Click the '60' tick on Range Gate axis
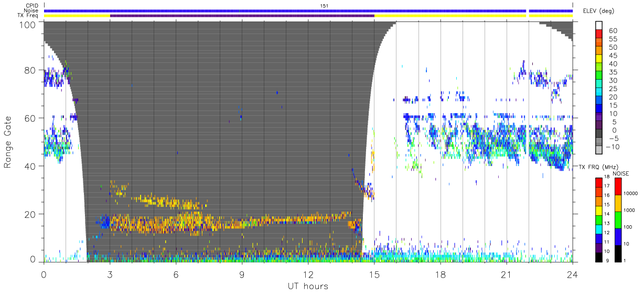 tap(30, 118)
